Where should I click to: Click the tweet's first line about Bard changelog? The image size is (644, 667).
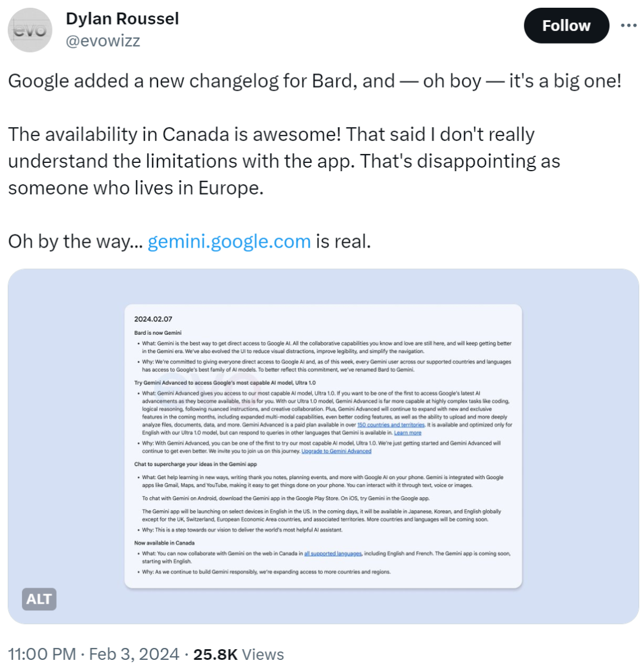[x=314, y=82]
